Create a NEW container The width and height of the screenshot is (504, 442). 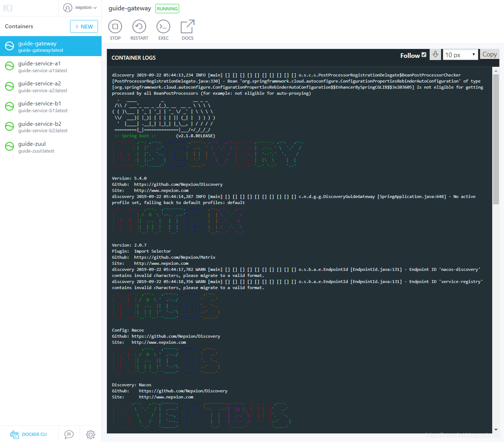84,26
